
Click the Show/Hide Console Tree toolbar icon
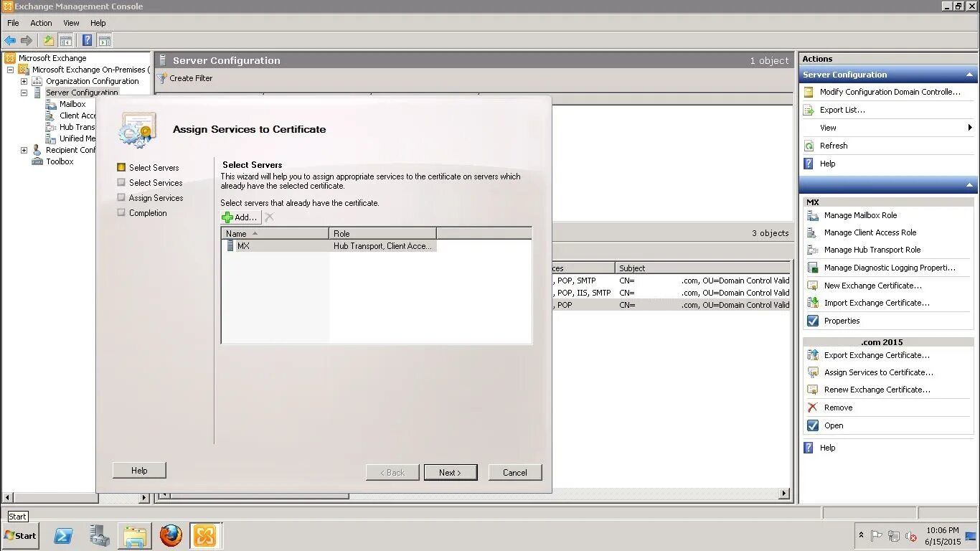[66, 40]
